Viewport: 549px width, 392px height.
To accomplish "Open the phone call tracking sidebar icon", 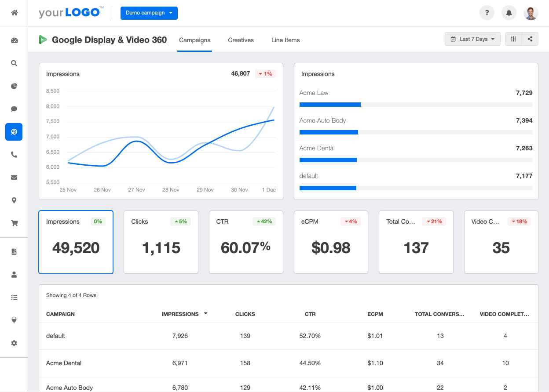I will tap(14, 155).
